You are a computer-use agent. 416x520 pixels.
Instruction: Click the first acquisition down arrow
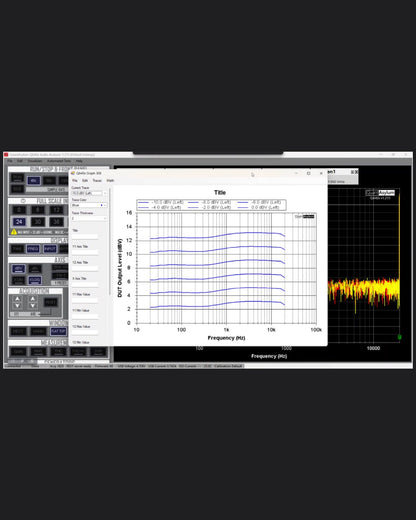click(17, 306)
